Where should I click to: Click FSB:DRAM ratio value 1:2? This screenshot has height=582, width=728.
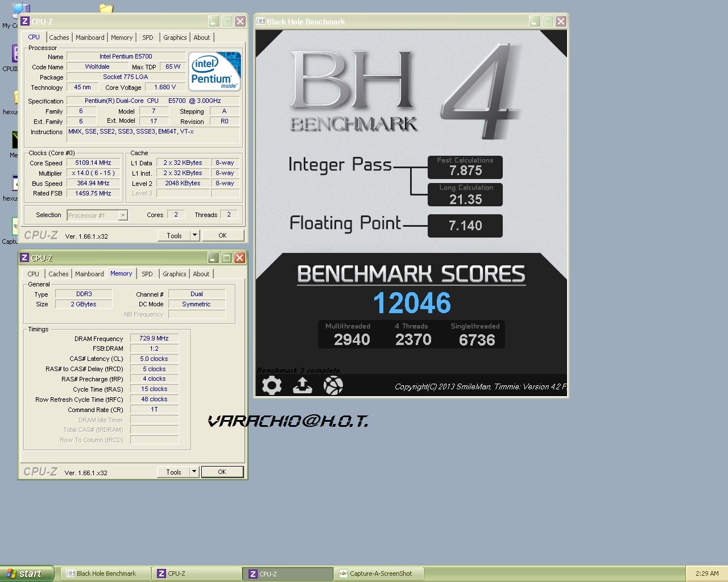pos(154,348)
